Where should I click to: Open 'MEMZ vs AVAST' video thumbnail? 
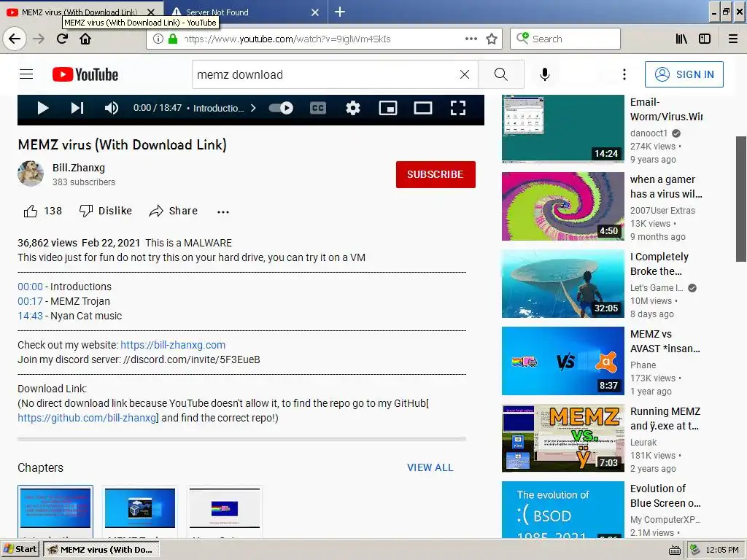pyautogui.click(x=563, y=361)
